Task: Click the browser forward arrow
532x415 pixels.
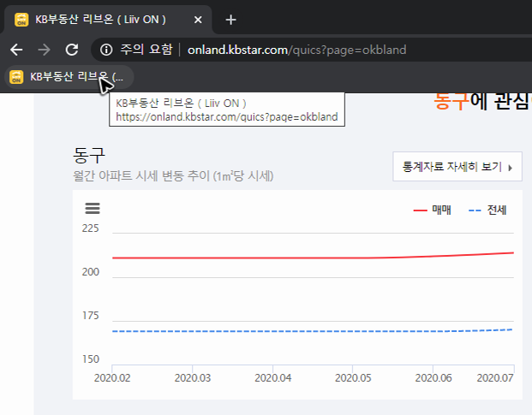Action: pos(44,50)
